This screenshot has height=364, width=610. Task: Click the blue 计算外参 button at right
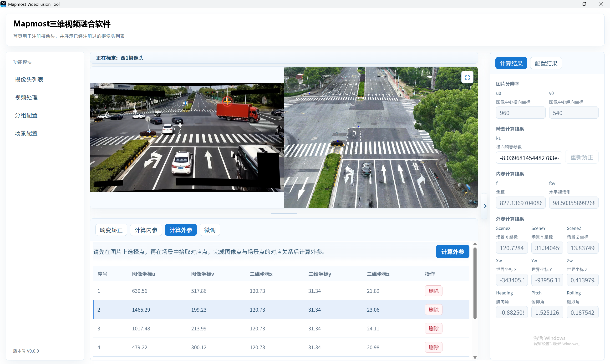click(x=452, y=251)
